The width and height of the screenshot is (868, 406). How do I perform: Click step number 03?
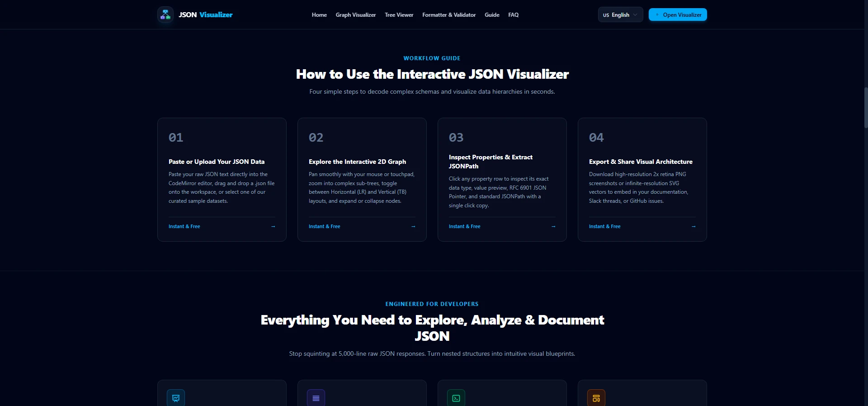click(456, 138)
